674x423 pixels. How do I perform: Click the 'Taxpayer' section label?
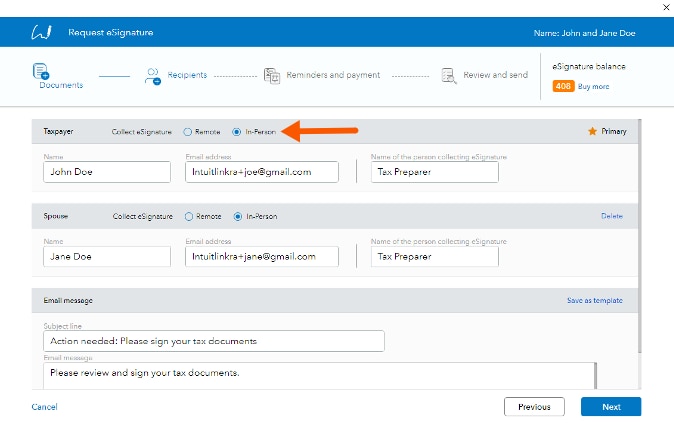point(58,131)
